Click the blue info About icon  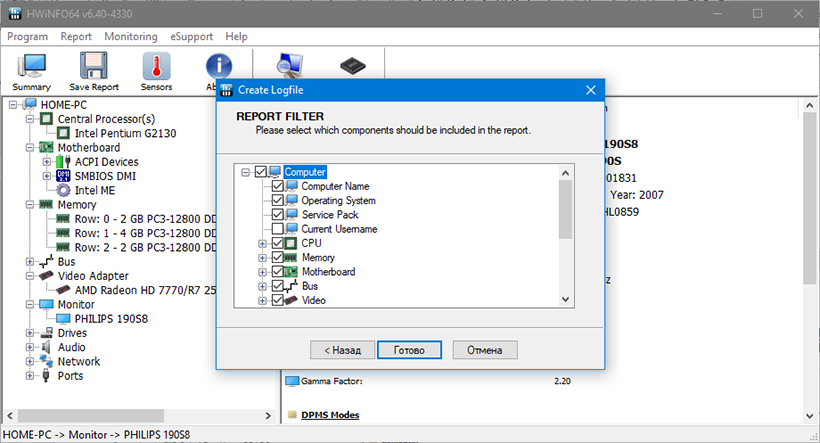pos(219,66)
